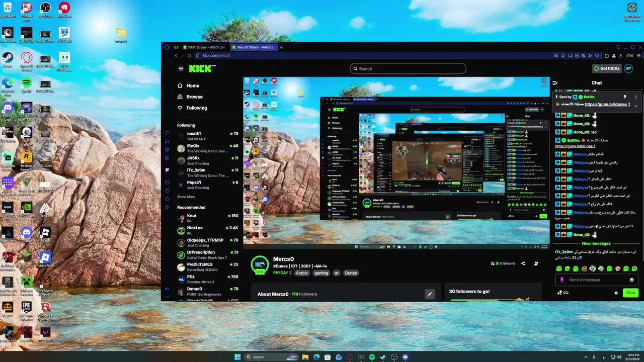Open iReGix channel in Following list
Image resolution: width=644 pixels, height=362 pixels.
click(207, 148)
